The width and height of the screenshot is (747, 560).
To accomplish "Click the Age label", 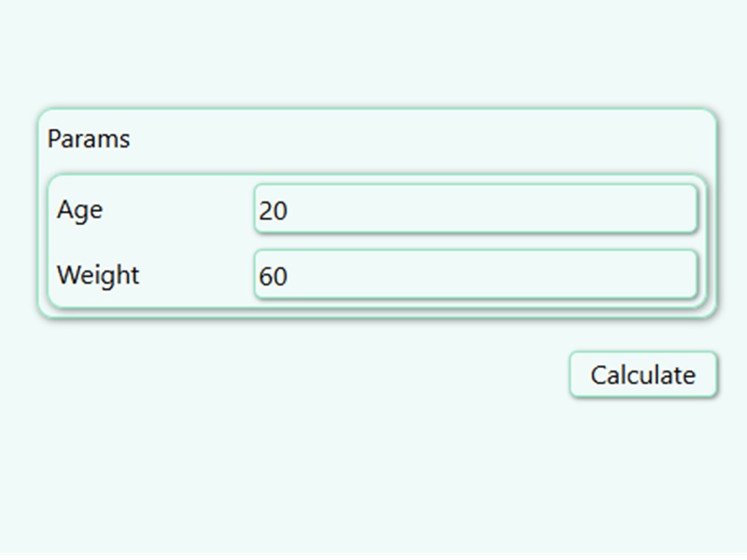I will click(79, 210).
